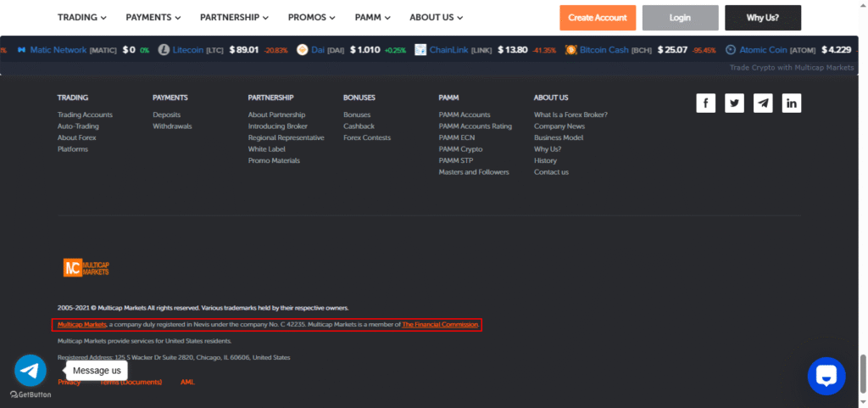The height and width of the screenshot is (408, 868).
Task: Click Litecoin [LTC] ticker name
Action: point(198,50)
